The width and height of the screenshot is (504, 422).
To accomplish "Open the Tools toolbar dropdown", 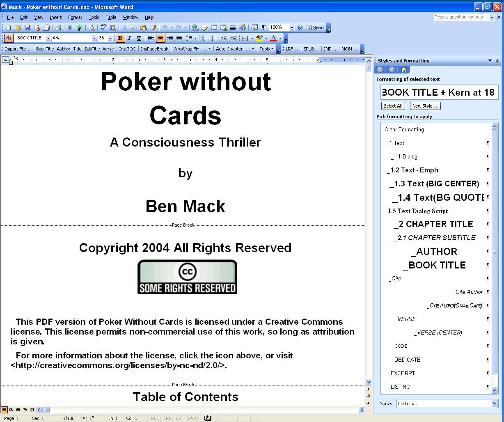I will 267,49.
